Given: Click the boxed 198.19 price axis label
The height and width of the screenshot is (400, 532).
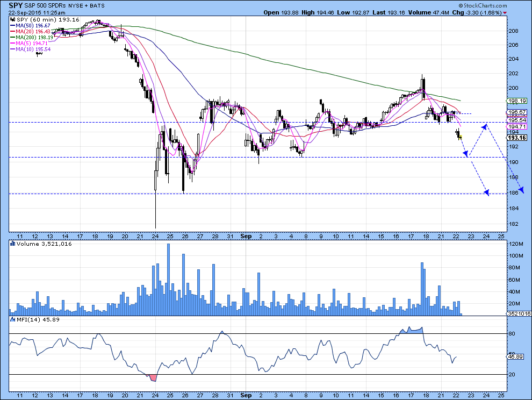Looking at the screenshot, I should 516,101.
